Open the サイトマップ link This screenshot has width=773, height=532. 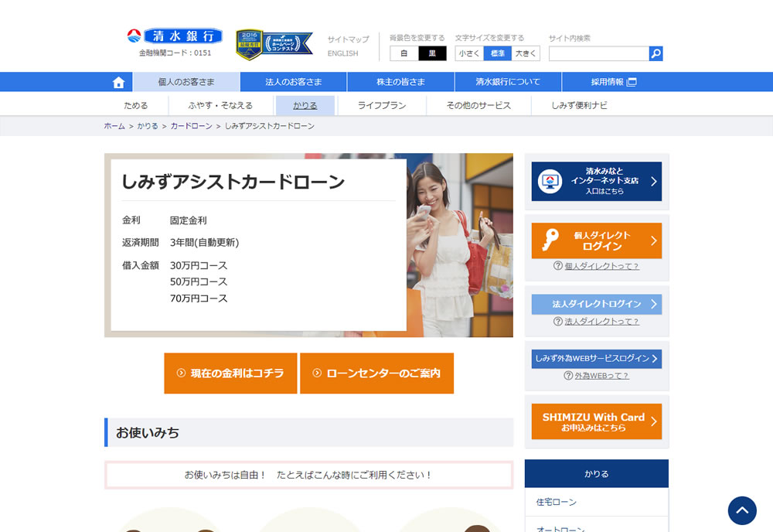[x=348, y=39]
